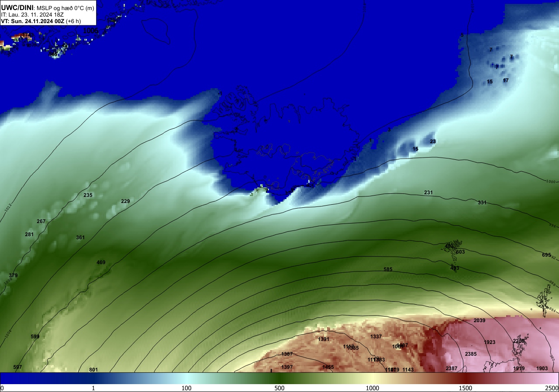Click the 1143 height value
Image resolution: width=559 pixels, height=392 pixels.
point(408,370)
